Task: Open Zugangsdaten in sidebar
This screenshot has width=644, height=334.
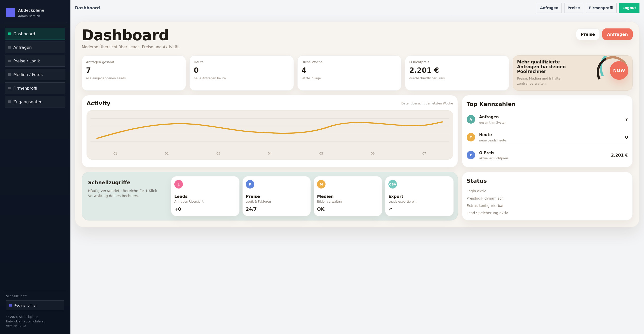Action: pos(35,102)
